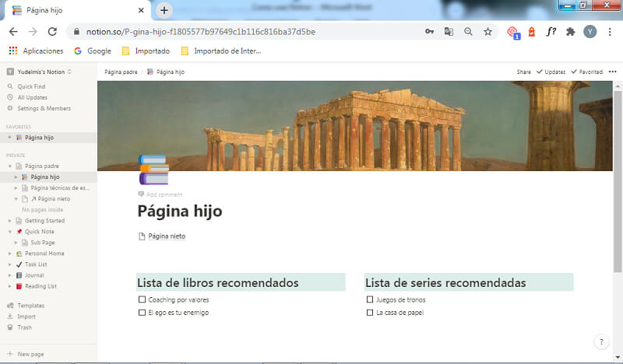The height and width of the screenshot is (364, 623).
Task: Open the Importado bookmarks folder
Action: (x=146, y=51)
